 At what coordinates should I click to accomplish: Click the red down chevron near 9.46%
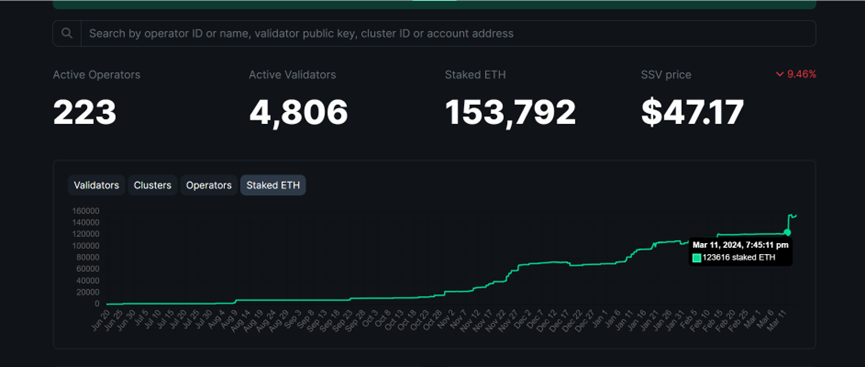(x=779, y=75)
